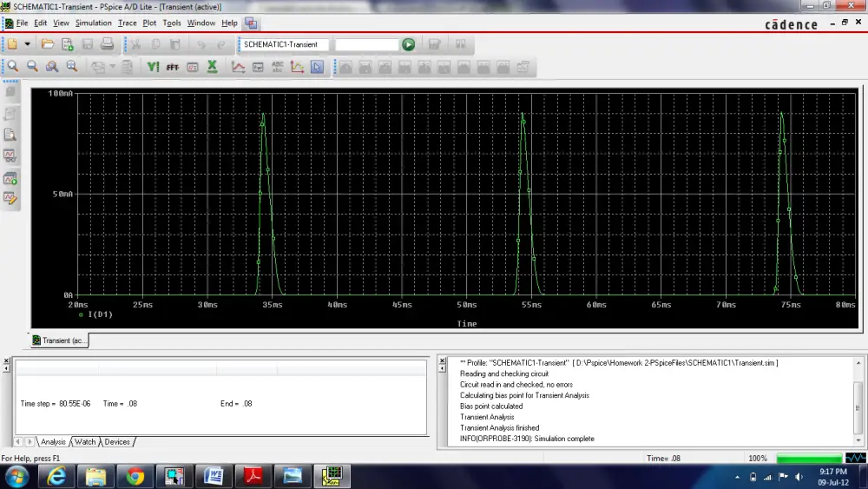The width and height of the screenshot is (868, 489).
Task: Open the Simulation menu
Action: (93, 23)
